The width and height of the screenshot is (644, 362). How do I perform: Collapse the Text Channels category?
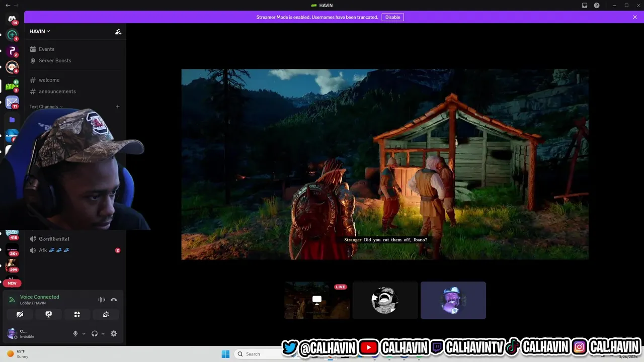(x=46, y=107)
